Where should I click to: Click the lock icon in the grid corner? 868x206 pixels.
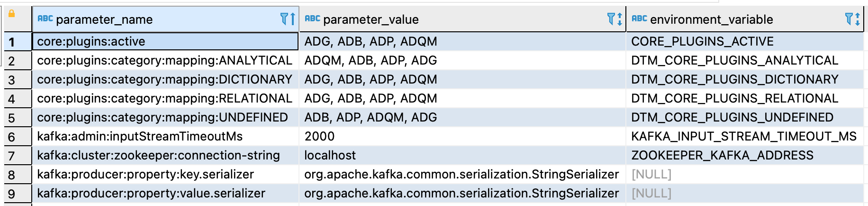click(x=12, y=14)
